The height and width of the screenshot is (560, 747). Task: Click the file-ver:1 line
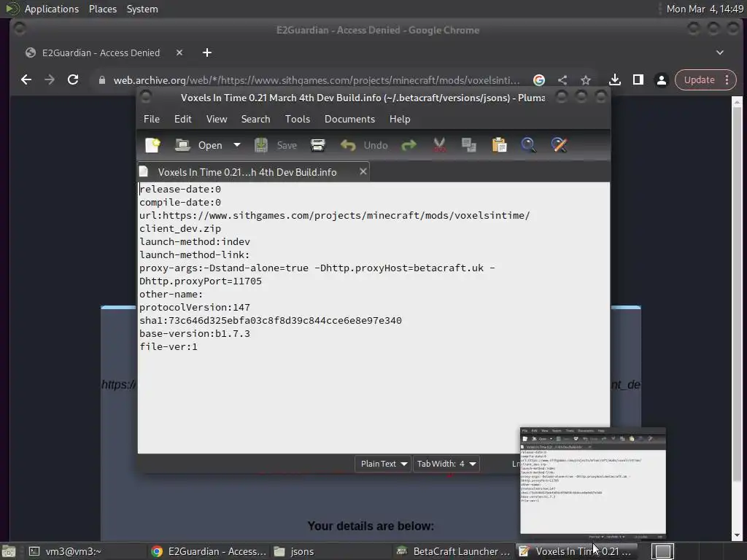[169, 346]
